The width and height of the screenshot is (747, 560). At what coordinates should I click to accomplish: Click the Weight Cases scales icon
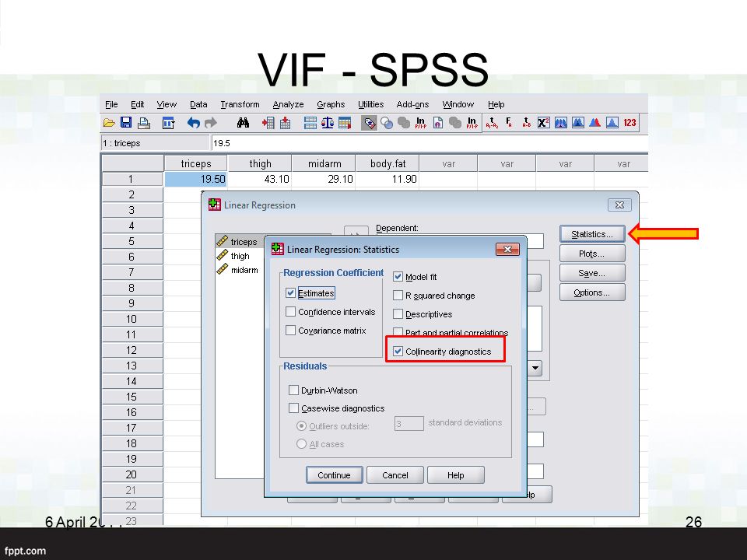click(328, 124)
